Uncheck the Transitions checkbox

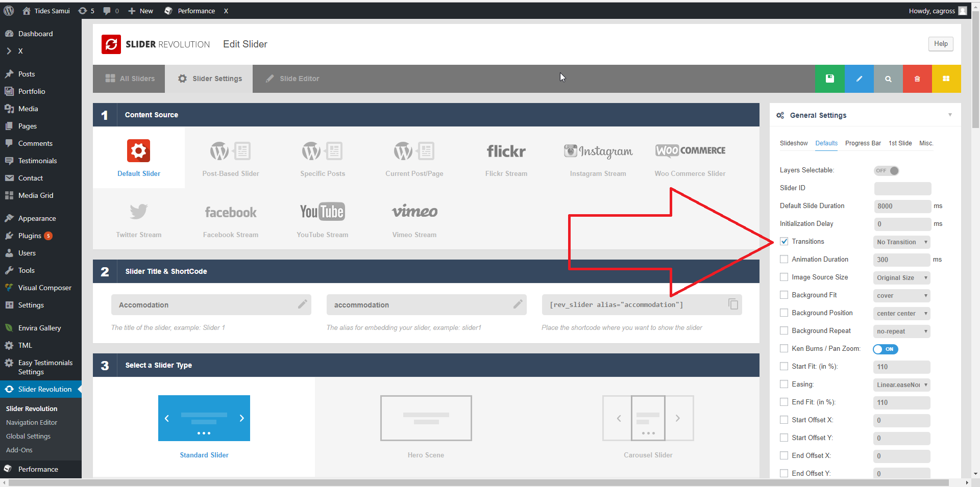(x=784, y=241)
